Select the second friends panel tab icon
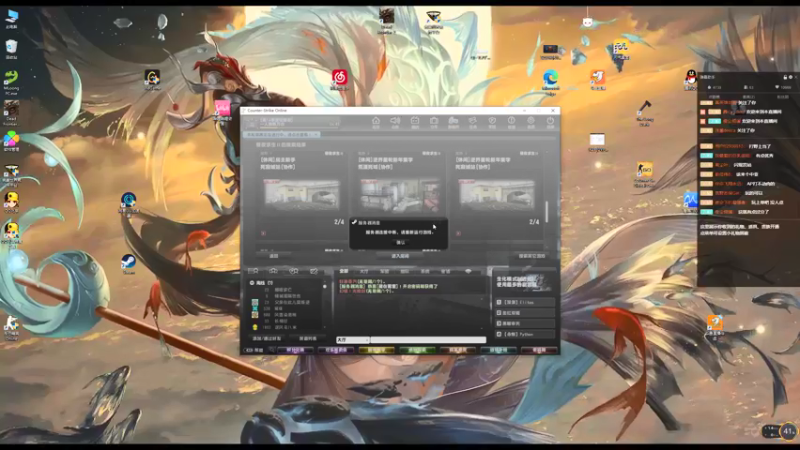The image size is (800, 450). point(273,271)
